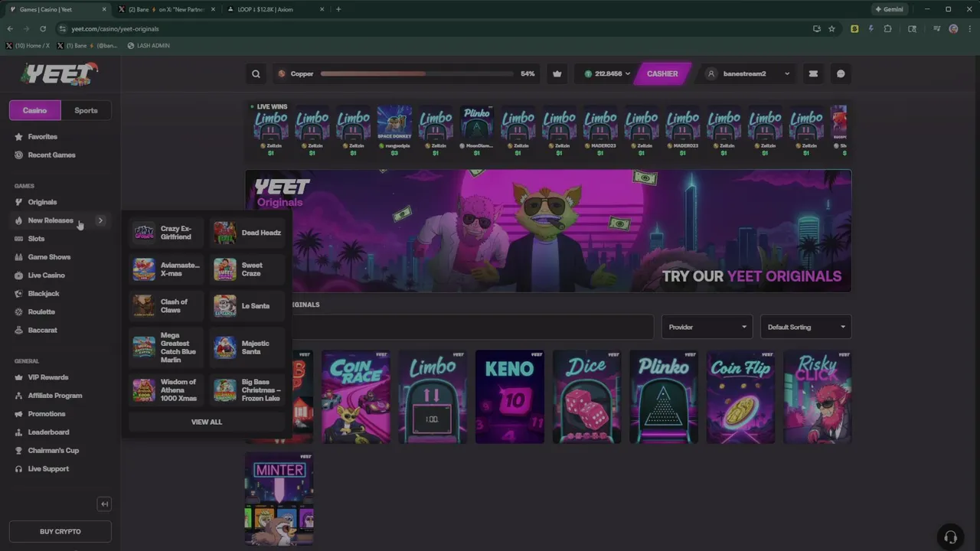Viewport: 980px width, 551px height.
Task: Launch the MINTER game card
Action: click(x=279, y=499)
